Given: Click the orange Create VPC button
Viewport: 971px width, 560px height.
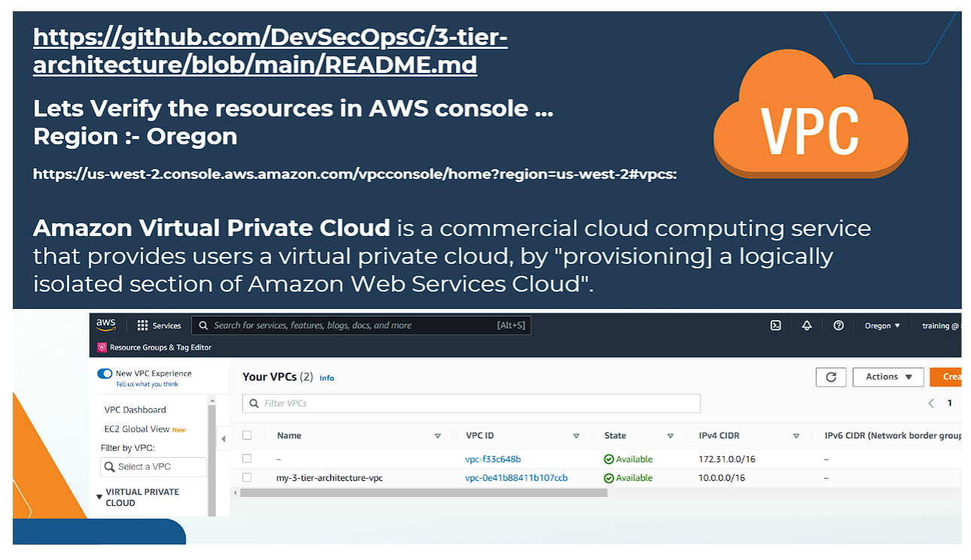Looking at the screenshot, I should tap(945, 377).
